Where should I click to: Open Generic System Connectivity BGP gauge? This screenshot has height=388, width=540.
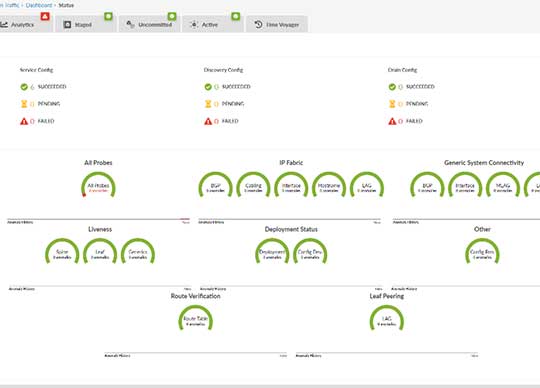click(427, 186)
